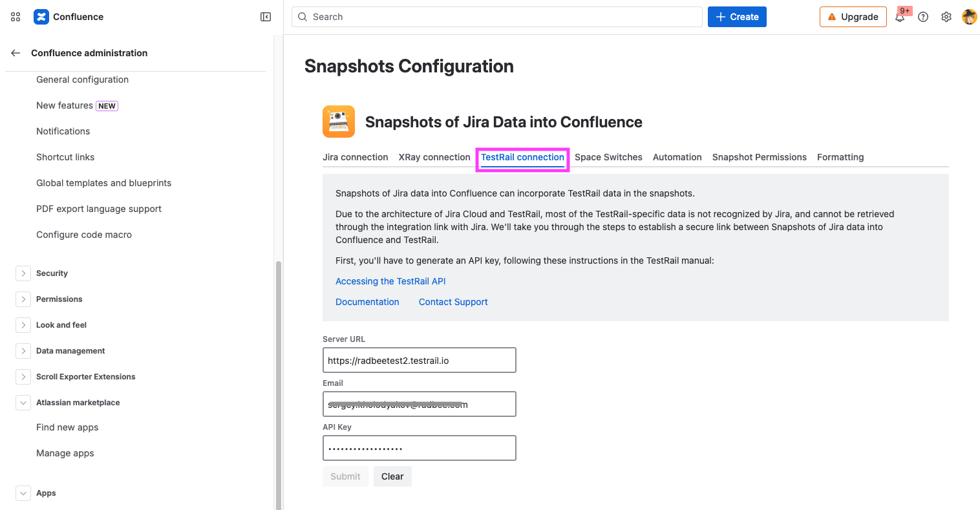Expand Scroll Exporter Extensions section

pyautogui.click(x=23, y=377)
